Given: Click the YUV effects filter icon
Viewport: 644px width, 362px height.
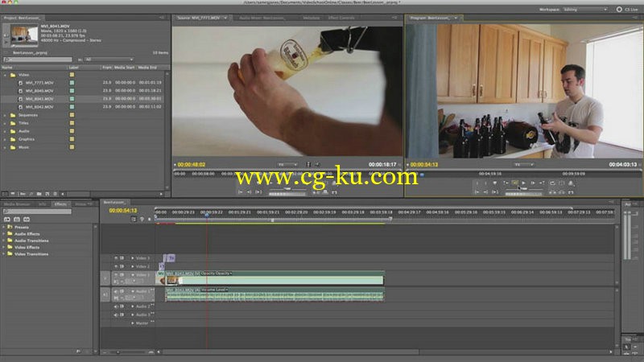Looking at the screenshot, I should (27, 220).
